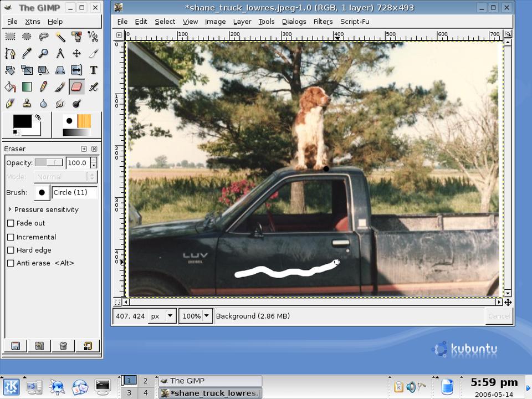Expand the Pressure sensitivity section

tap(10, 209)
